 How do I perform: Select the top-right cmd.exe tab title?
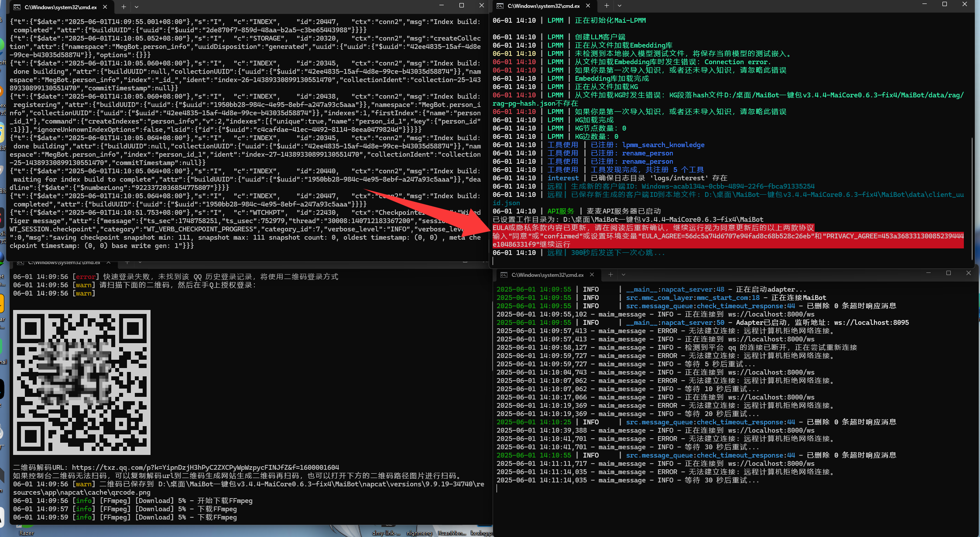(x=544, y=6)
